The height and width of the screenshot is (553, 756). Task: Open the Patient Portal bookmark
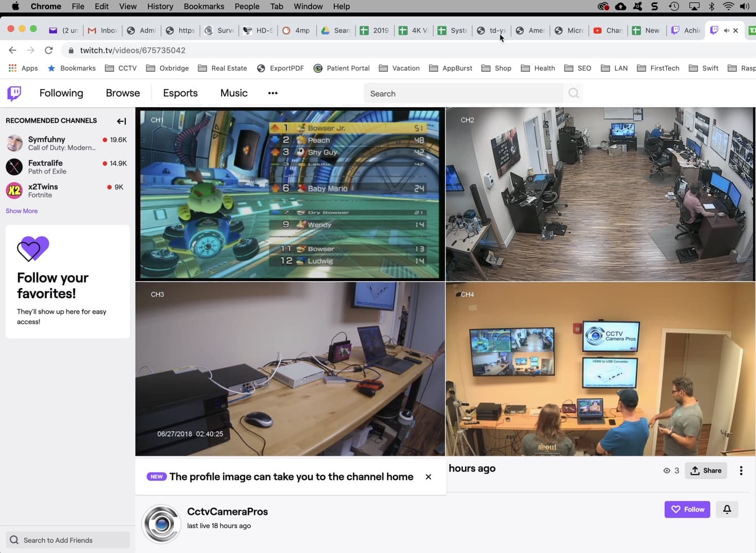coord(342,68)
